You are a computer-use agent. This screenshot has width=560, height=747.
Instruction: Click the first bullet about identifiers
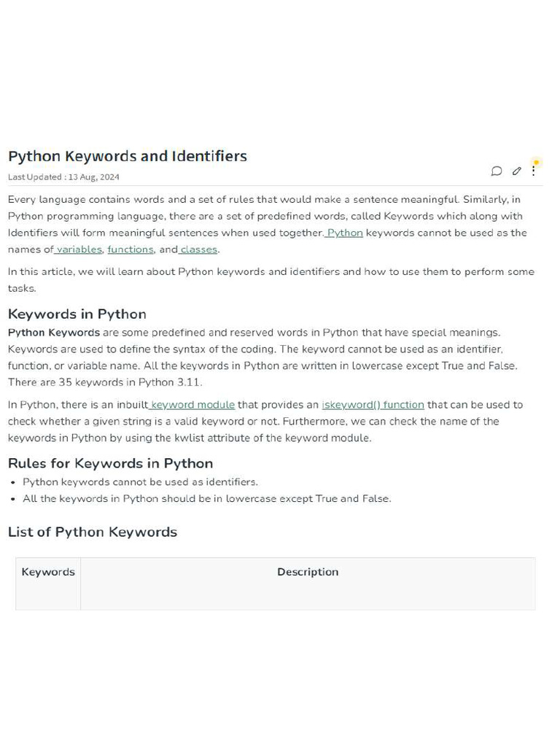[x=140, y=482]
